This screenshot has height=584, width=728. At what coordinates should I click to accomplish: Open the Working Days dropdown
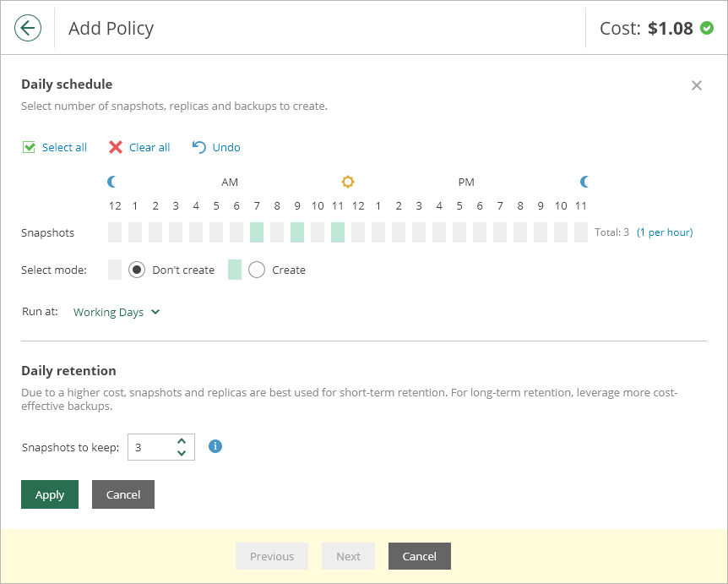click(x=117, y=312)
